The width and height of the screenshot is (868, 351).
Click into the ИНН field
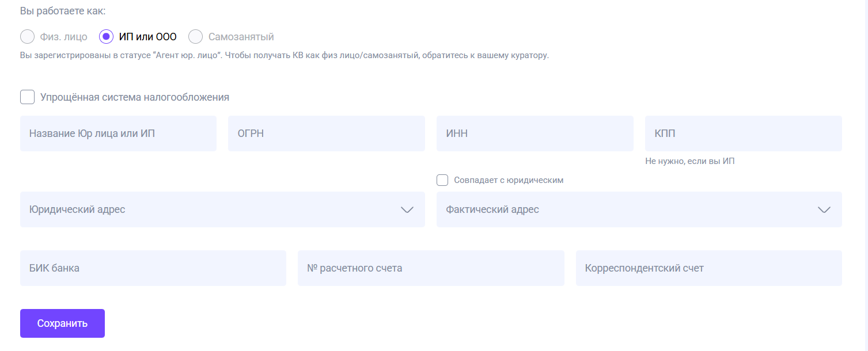coord(535,133)
